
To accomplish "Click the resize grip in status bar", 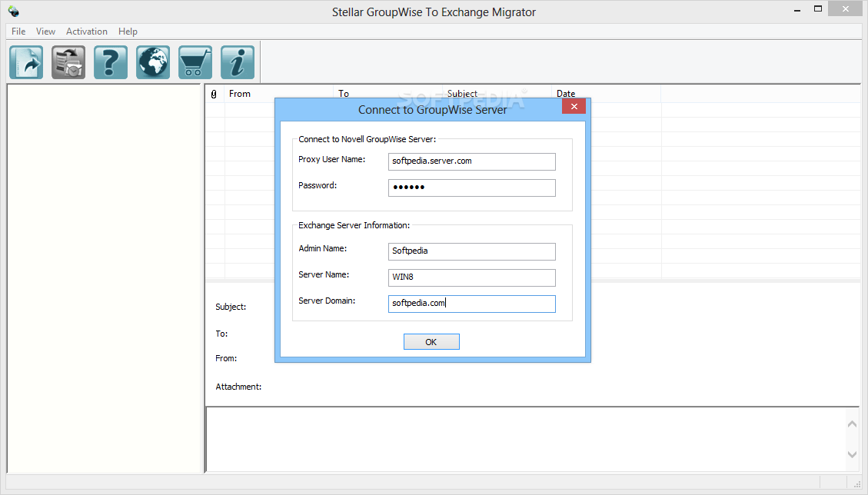I will click(x=857, y=484).
